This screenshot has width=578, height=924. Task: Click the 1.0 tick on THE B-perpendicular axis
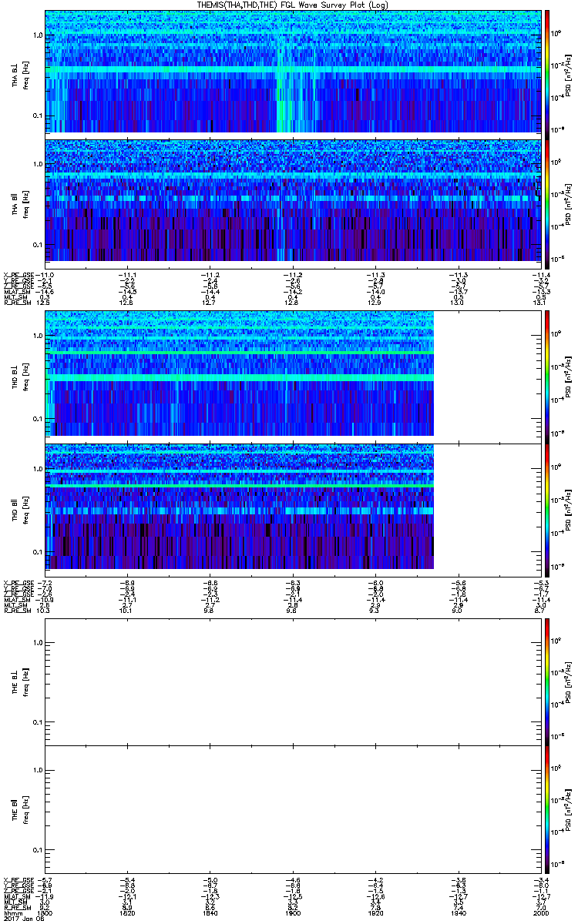pos(37,643)
